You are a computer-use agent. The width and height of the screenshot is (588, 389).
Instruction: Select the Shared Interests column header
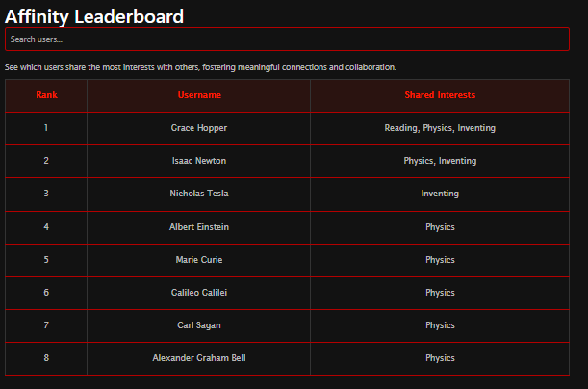tap(440, 95)
